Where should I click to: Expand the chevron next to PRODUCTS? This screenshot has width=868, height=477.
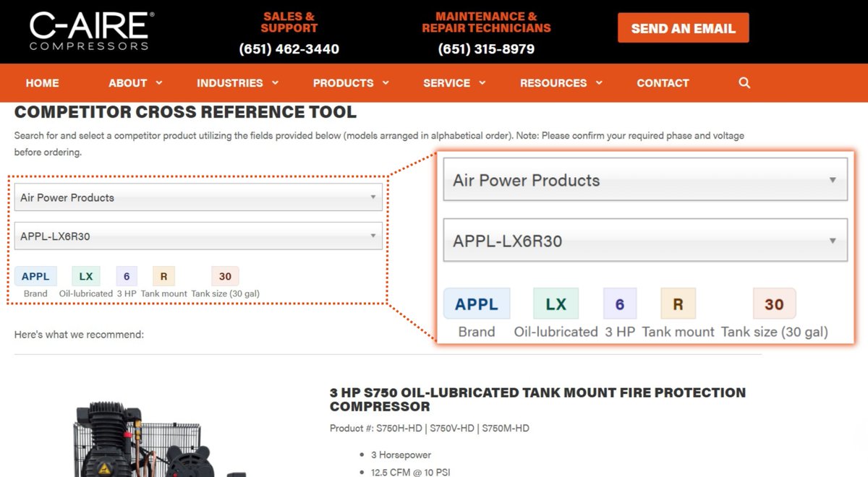pos(386,82)
